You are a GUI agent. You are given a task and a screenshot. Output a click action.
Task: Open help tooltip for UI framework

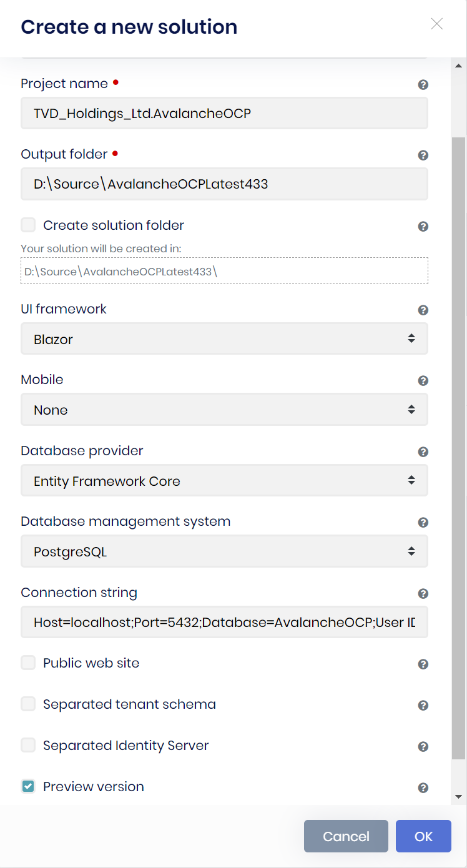[423, 310]
